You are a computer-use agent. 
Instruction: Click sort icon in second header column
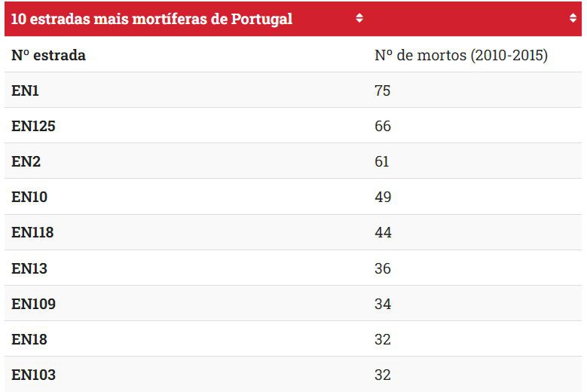(x=573, y=18)
